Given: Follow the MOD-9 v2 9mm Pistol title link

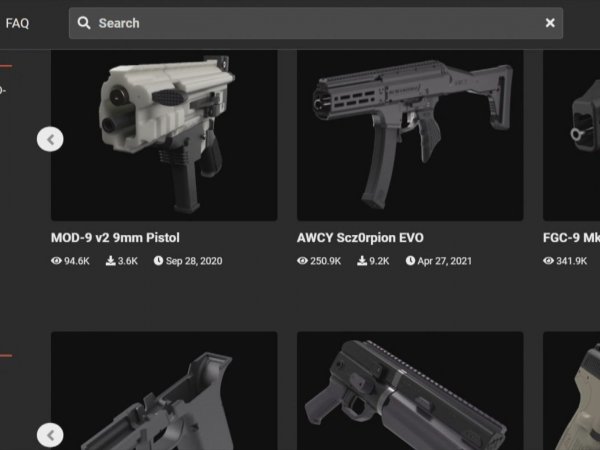Looking at the screenshot, I should 115,238.
